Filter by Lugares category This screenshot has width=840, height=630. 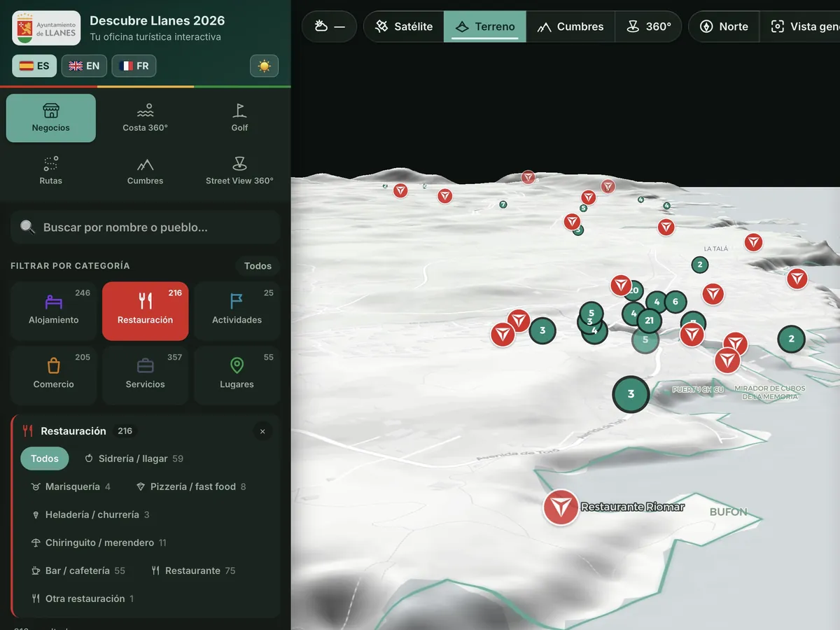[x=237, y=375]
